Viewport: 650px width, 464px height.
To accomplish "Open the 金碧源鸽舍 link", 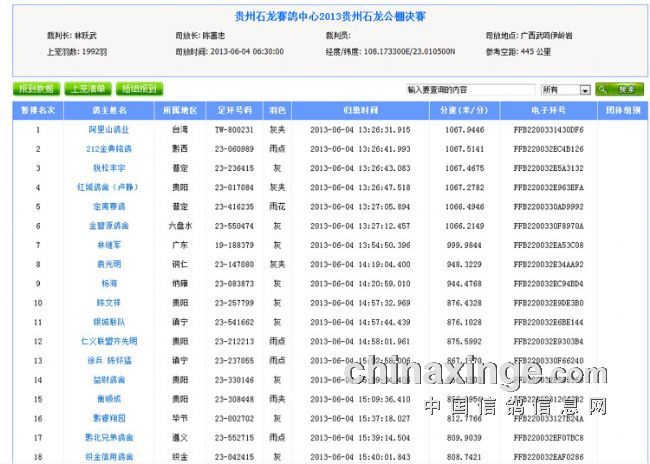I will (x=108, y=226).
